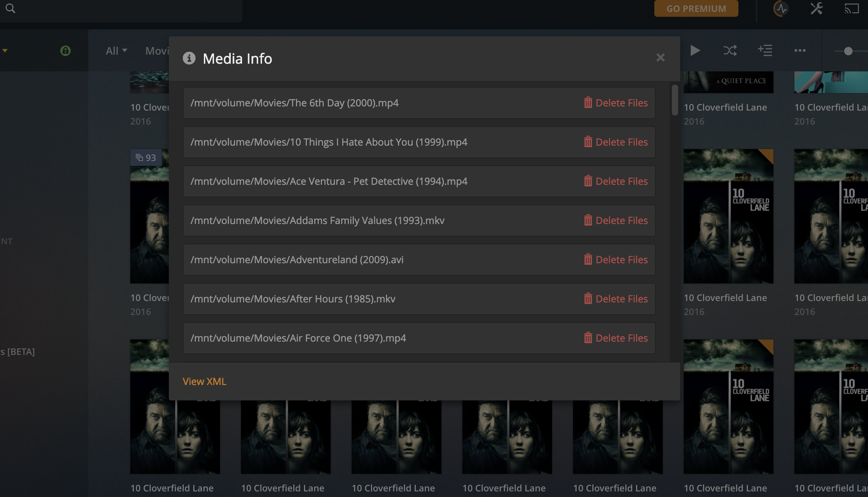
Task: Click the Shuffle icon
Action: [x=730, y=51]
